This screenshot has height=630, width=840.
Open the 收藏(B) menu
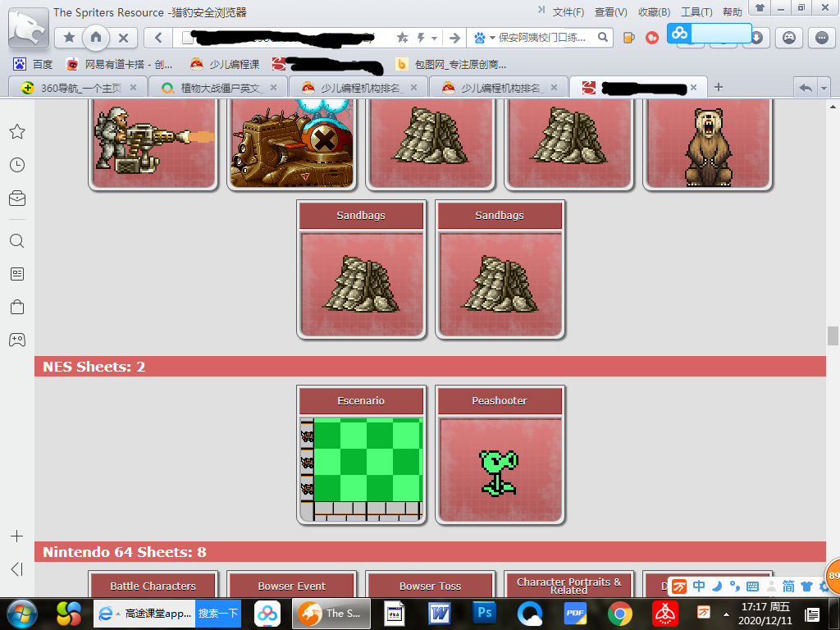[654, 11]
